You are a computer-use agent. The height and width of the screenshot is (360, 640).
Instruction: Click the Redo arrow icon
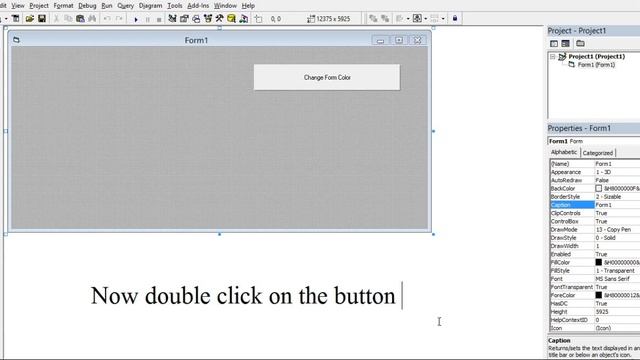click(119, 19)
